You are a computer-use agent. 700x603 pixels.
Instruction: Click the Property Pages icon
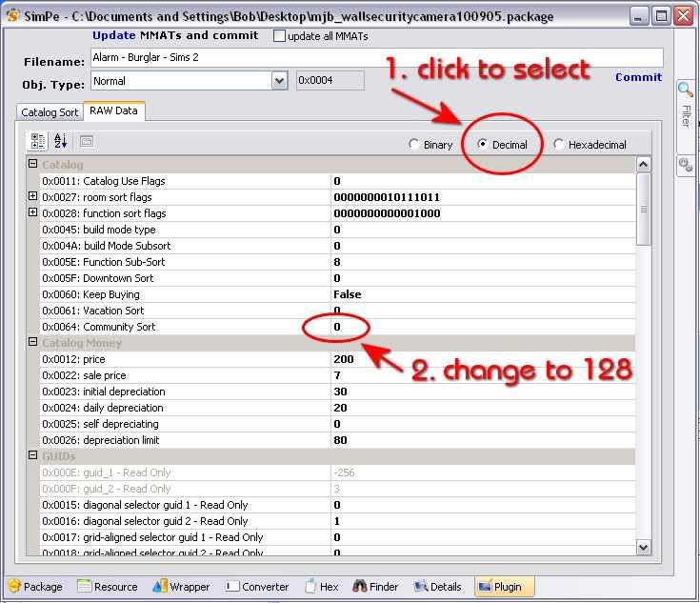tap(86, 141)
